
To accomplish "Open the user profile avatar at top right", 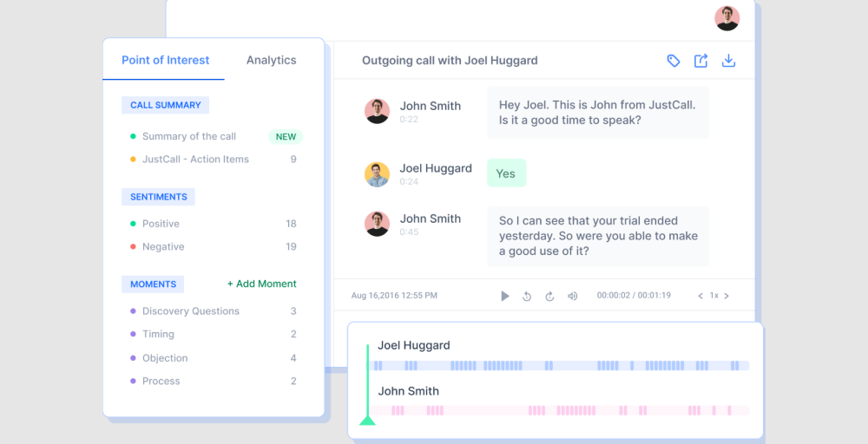I will 727,18.
